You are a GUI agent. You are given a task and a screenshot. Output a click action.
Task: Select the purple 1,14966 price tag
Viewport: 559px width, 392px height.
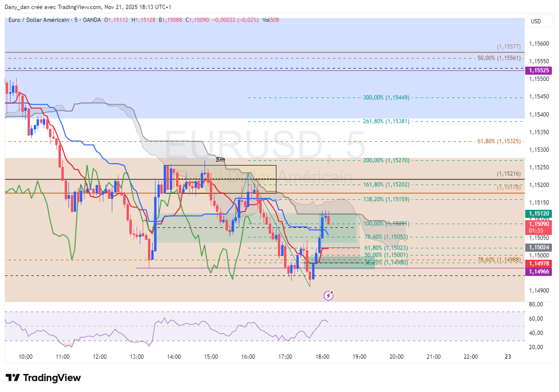point(539,272)
